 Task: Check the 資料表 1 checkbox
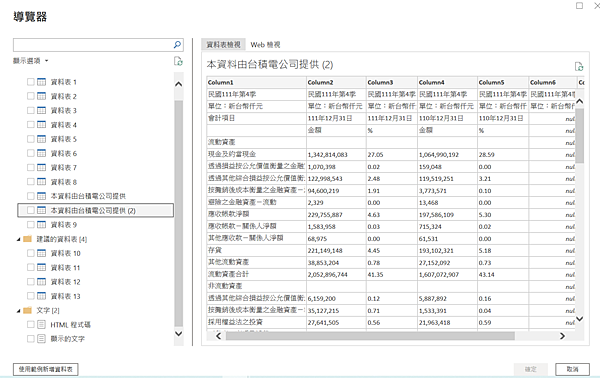pos(31,82)
